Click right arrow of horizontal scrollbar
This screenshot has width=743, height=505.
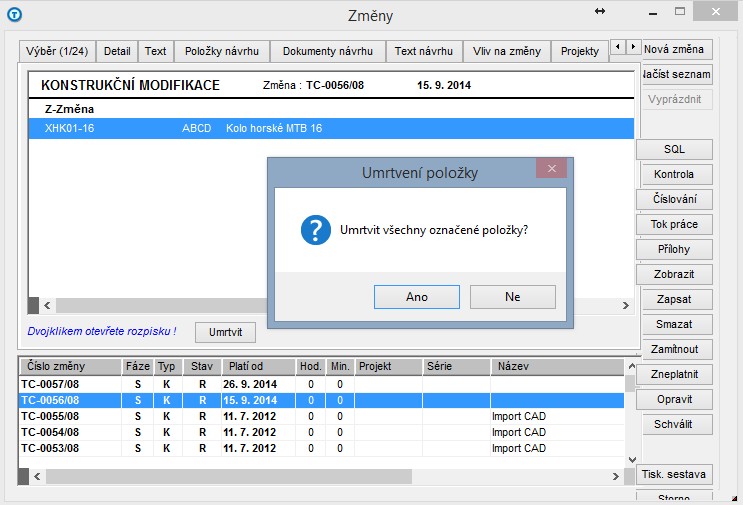tap(626, 306)
